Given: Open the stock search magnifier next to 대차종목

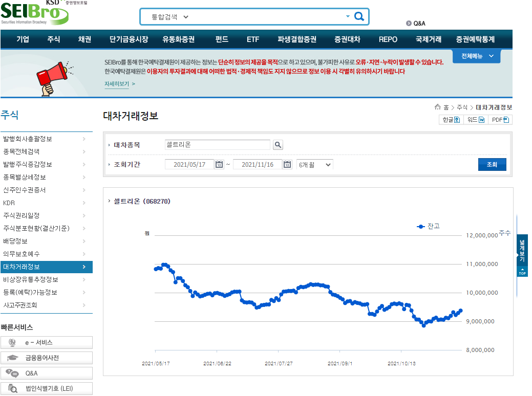Looking at the screenshot, I should coord(278,145).
